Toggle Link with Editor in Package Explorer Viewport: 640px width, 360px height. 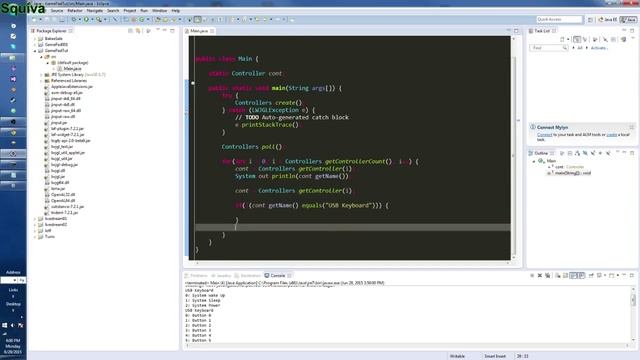138,31
